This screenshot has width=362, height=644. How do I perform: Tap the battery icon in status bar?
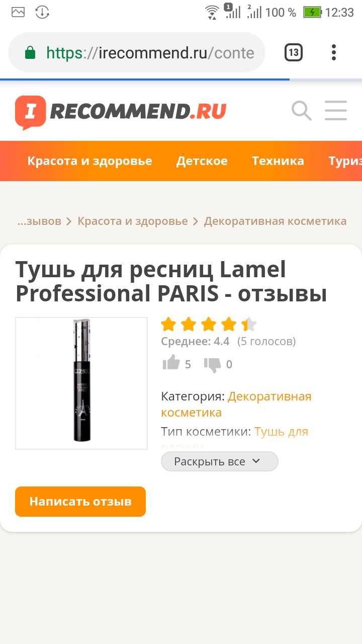tap(312, 12)
